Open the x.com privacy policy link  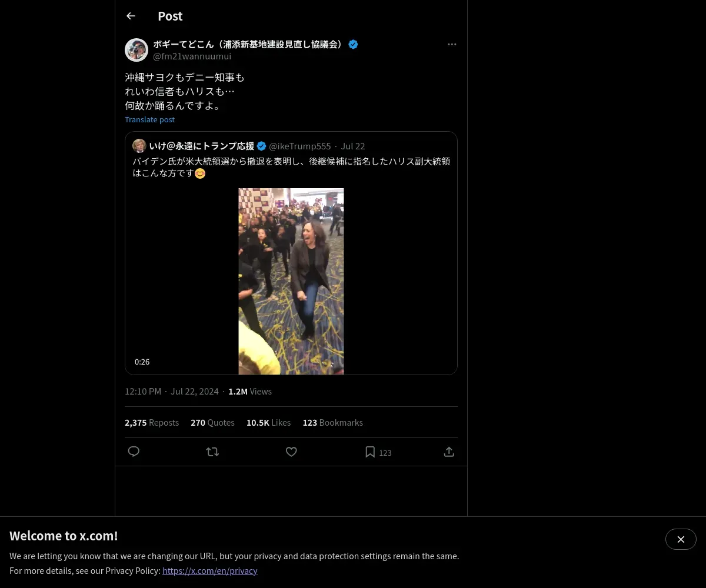pyautogui.click(x=210, y=570)
